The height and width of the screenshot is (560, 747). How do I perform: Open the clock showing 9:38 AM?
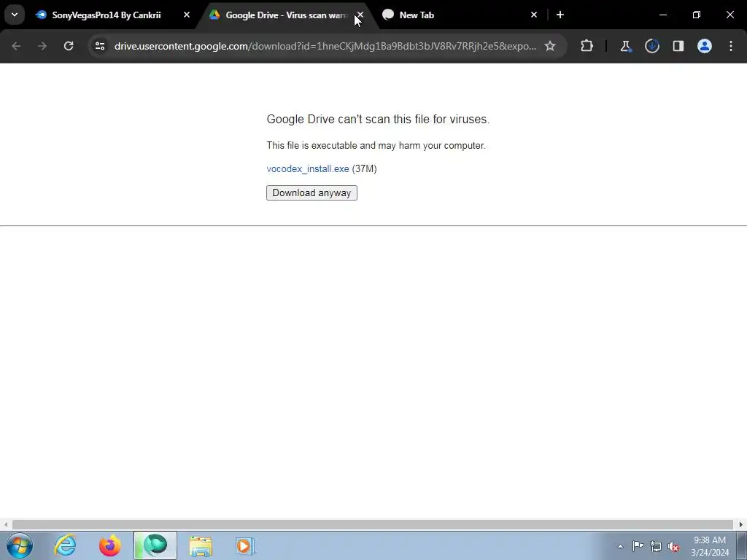(710, 546)
